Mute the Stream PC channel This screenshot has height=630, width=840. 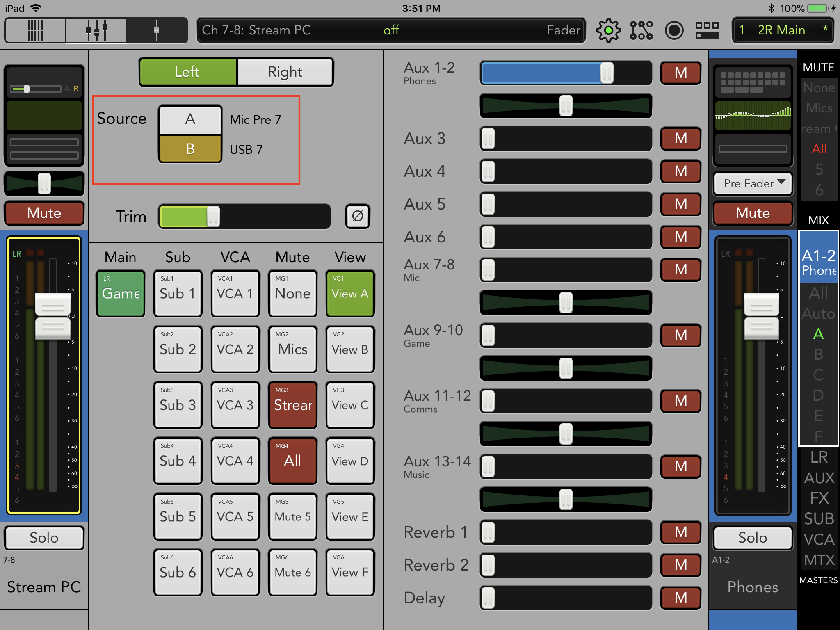click(44, 213)
